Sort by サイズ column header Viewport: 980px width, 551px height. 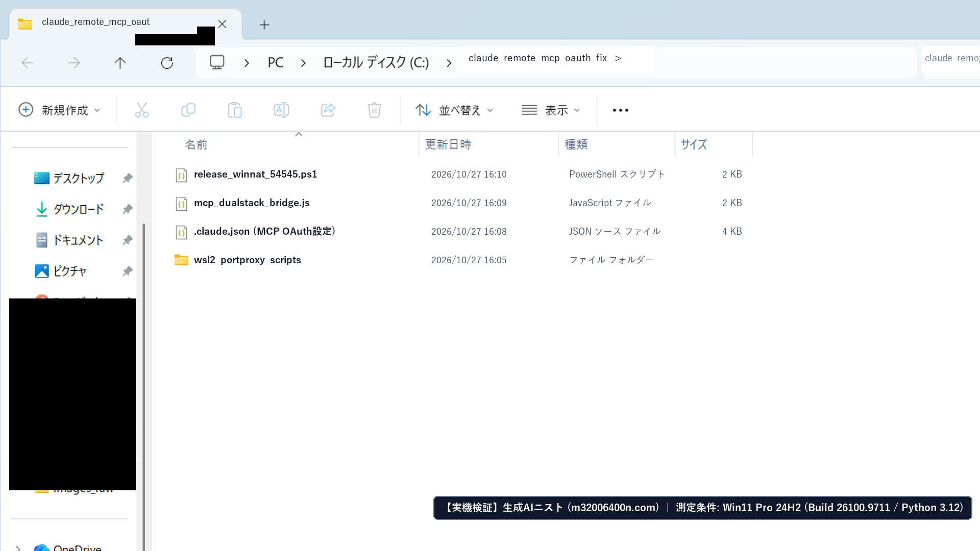click(x=694, y=144)
